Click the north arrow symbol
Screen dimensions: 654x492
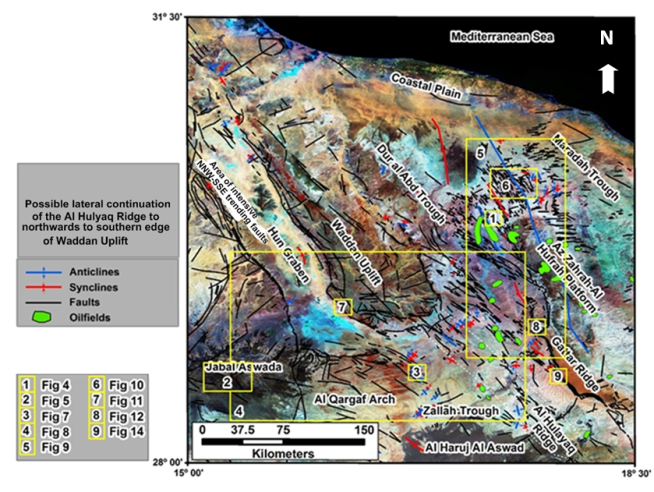tap(606, 76)
